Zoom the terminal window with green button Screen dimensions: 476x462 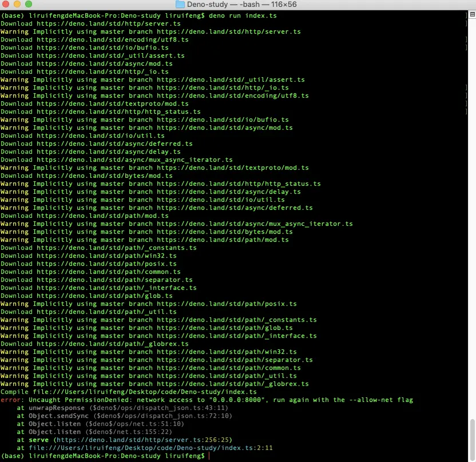pyautogui.click(x=29, y=4)
